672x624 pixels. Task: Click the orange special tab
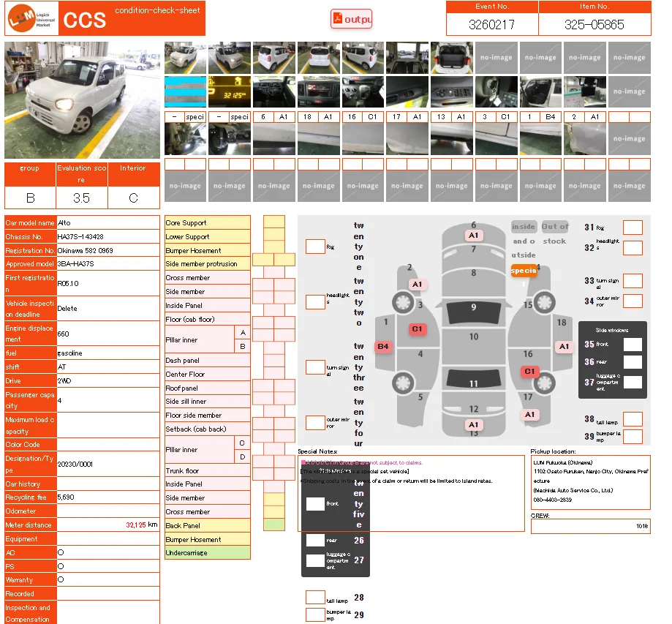click(x=524, y=271)
